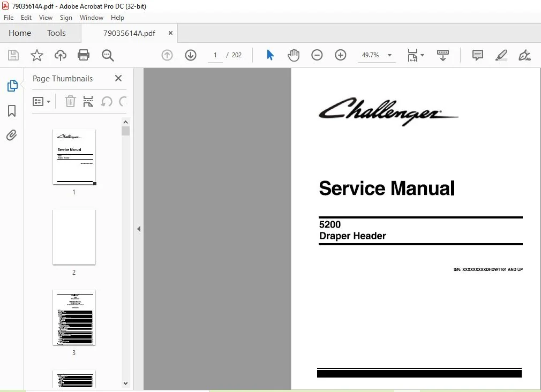Open Page Thumbnails pane icon in sidebar
The height and width of the screenshot is (392, 541).
[x=12, y=86]
